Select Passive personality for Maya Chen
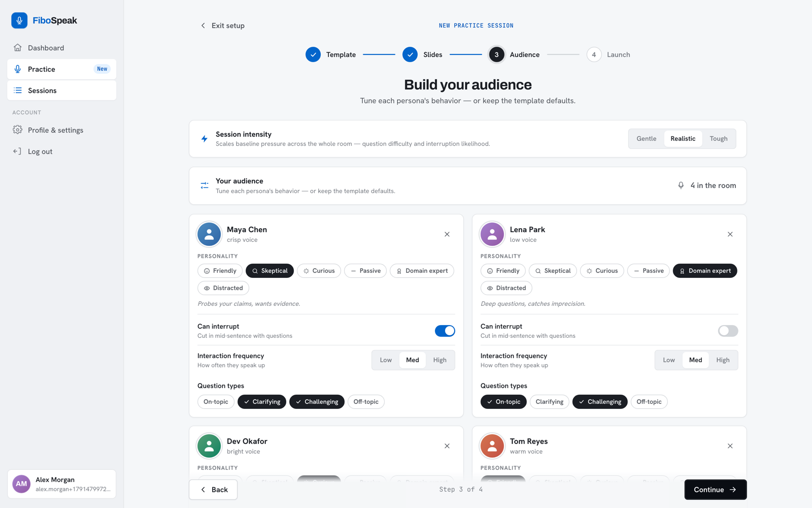 [x=365, y=271]
